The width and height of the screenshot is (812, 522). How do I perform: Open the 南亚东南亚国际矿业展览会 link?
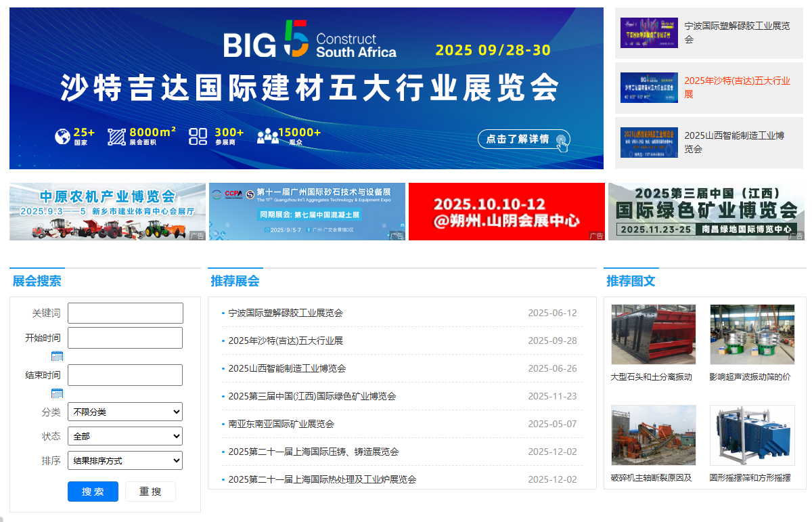tap(281, 424)
